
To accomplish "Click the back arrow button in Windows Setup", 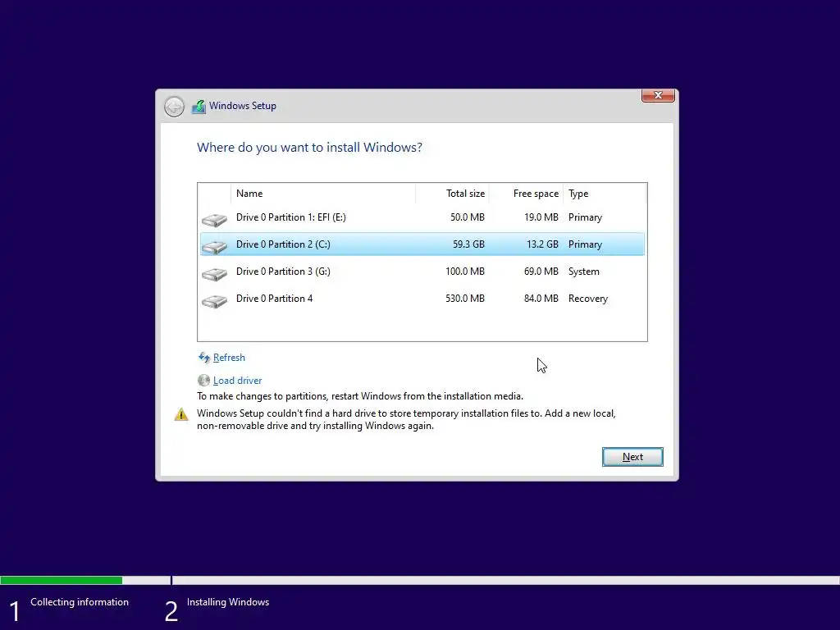I will click(x=174, y=107).
